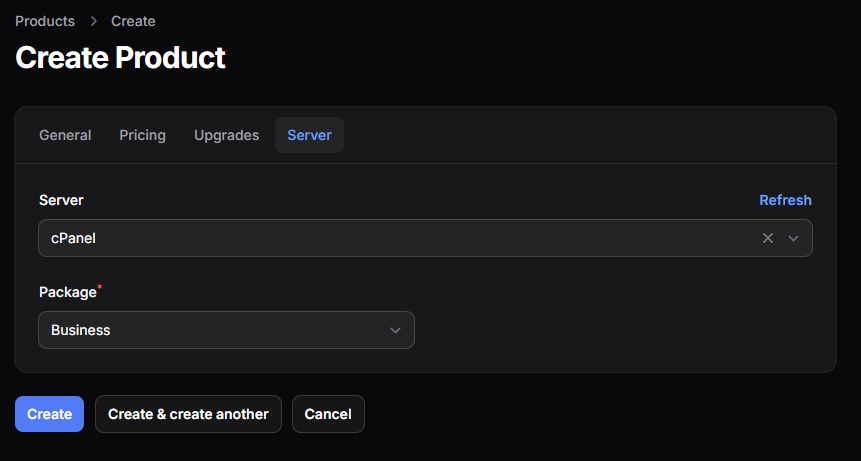Clear the selected cPanel server
This screenshot has width=861, height=461.
(x=768, y=238)
